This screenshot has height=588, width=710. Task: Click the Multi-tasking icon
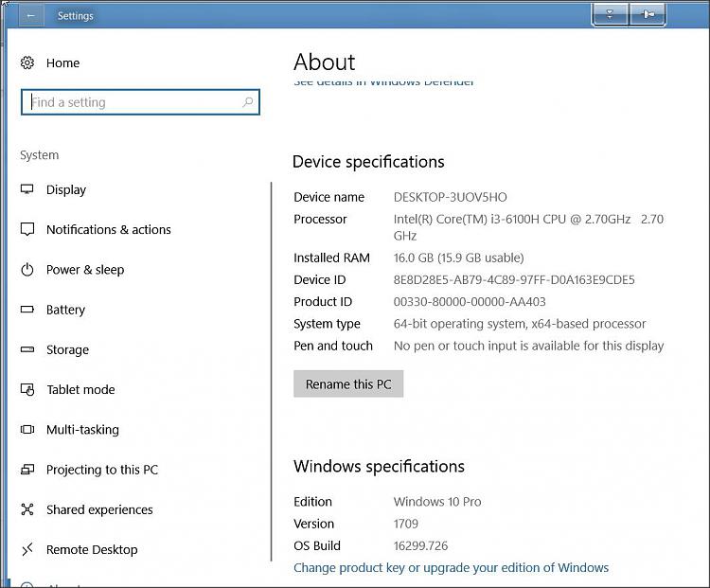[27, 430]
